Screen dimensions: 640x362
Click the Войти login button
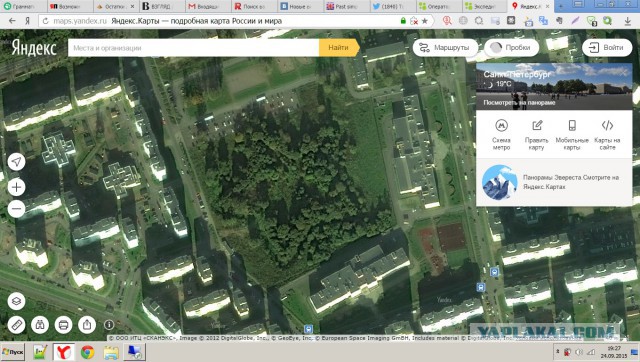tap(607, 48)
